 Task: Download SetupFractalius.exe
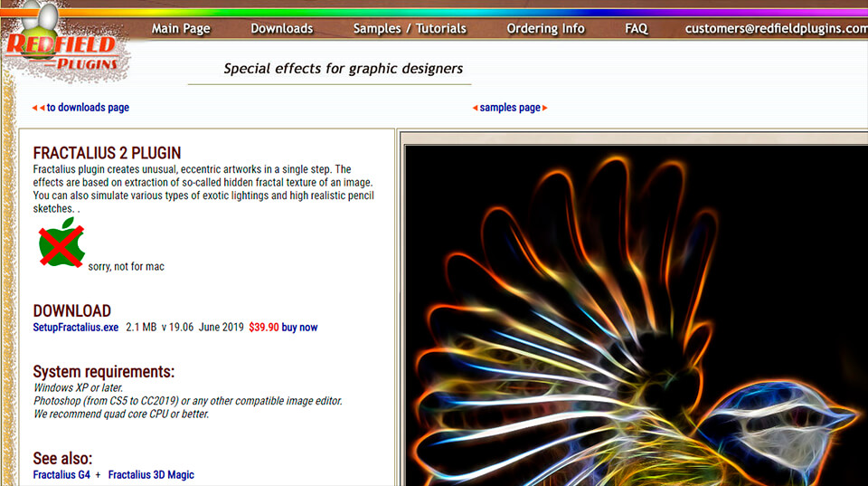point(75,328)
